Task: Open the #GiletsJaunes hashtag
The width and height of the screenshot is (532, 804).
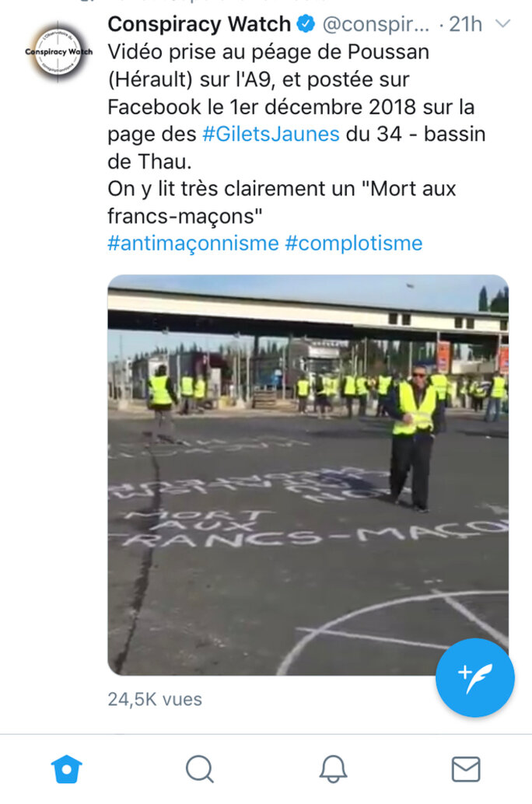Action: 271,134
